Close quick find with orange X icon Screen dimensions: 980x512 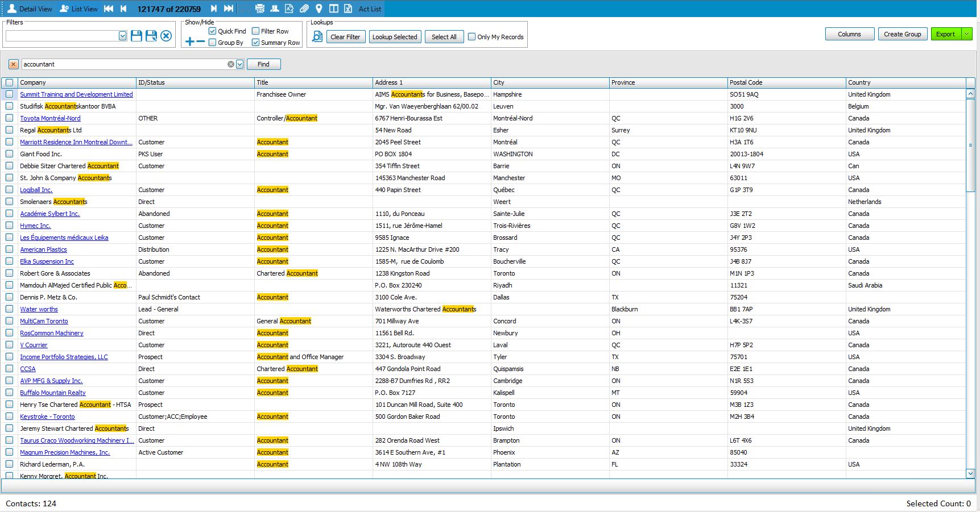click(x=13, y=64)
